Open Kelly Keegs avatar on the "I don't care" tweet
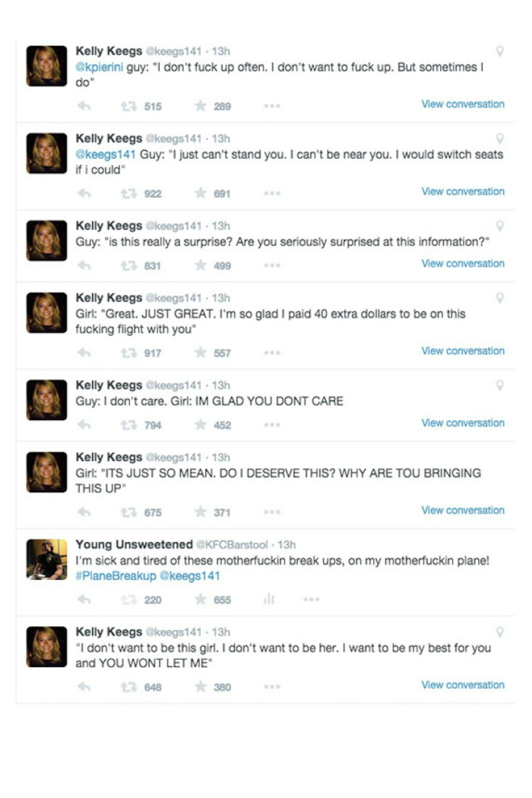Image resolution: width=532 pixels, height=798 pixels. pyautogui.click(x=47, y=400)
